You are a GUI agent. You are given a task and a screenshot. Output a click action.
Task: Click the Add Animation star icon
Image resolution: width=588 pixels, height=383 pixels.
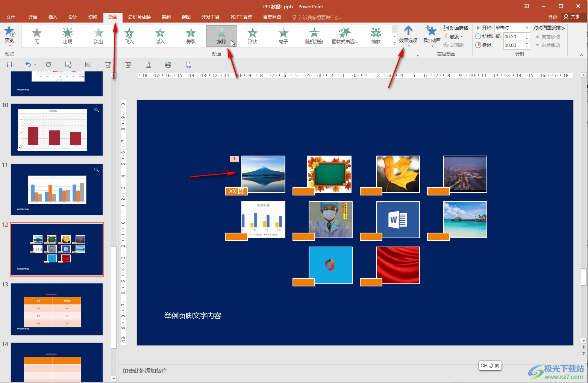(x=431, y=31)
